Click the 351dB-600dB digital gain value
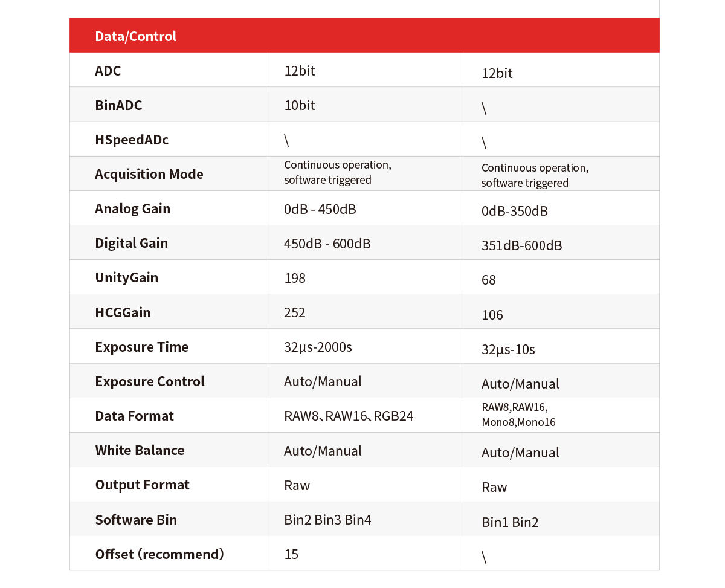 click(521, 245)
